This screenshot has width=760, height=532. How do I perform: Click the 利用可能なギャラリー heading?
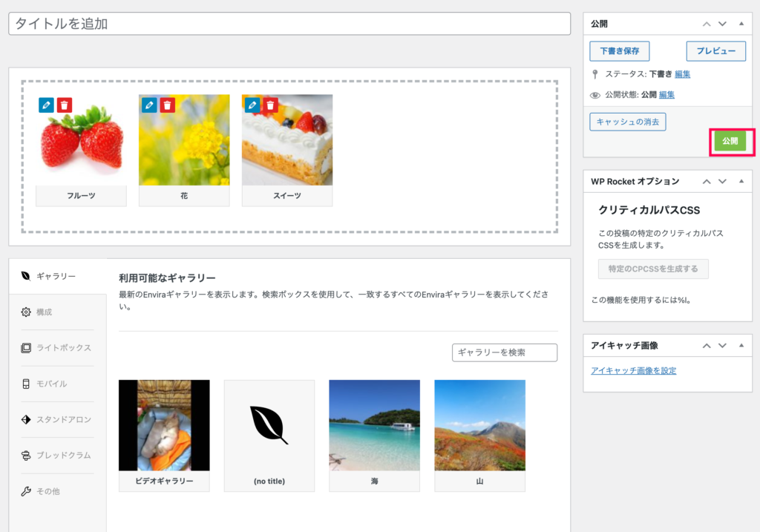pyautogui.click(x=167, y=278)
